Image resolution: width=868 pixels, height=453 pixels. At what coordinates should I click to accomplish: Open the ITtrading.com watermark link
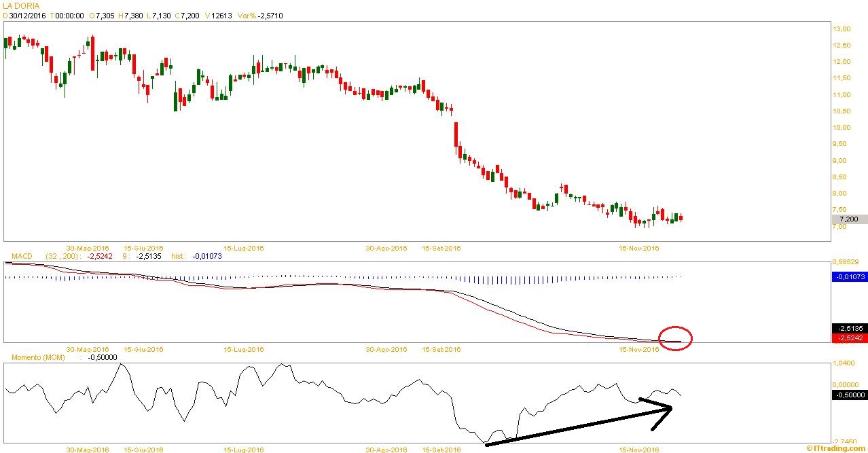(836, 448)
